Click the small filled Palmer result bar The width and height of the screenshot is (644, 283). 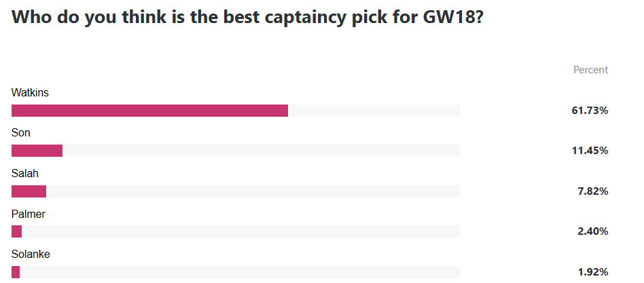16,231
